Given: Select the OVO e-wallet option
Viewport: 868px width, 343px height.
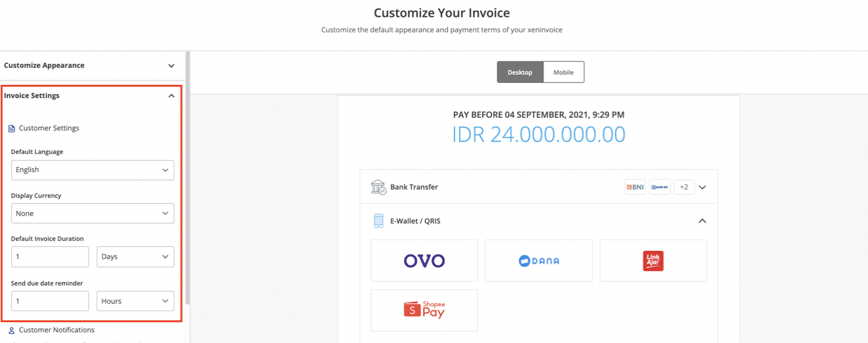Looking at the screenshot, I should click(424, 261).
